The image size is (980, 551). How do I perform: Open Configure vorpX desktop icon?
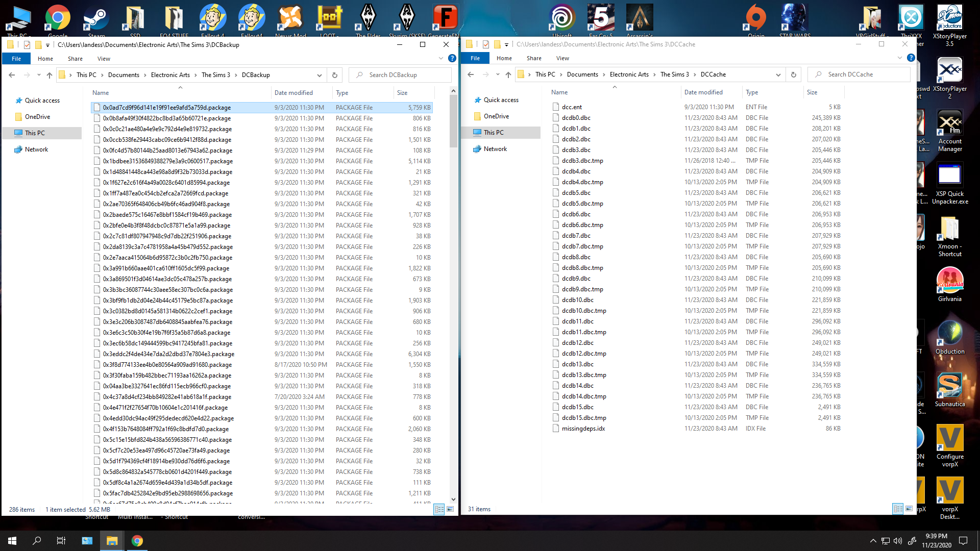[949, 445]
